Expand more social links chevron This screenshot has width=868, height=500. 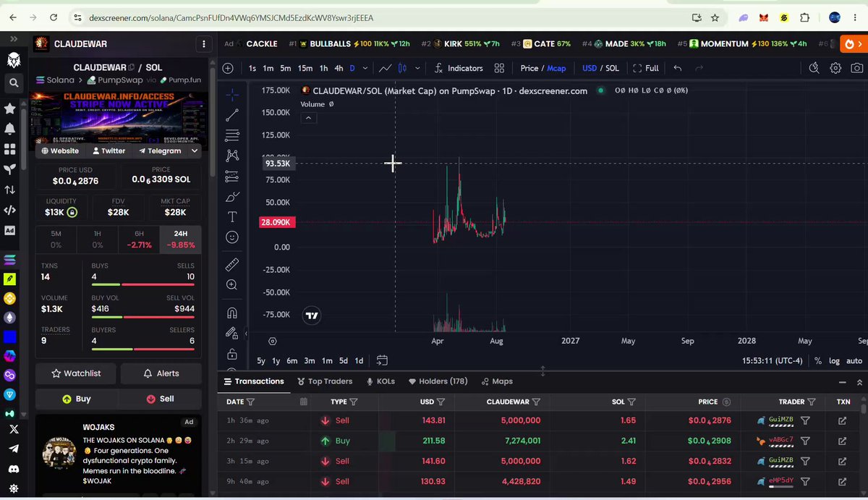(x=195, y=151)
